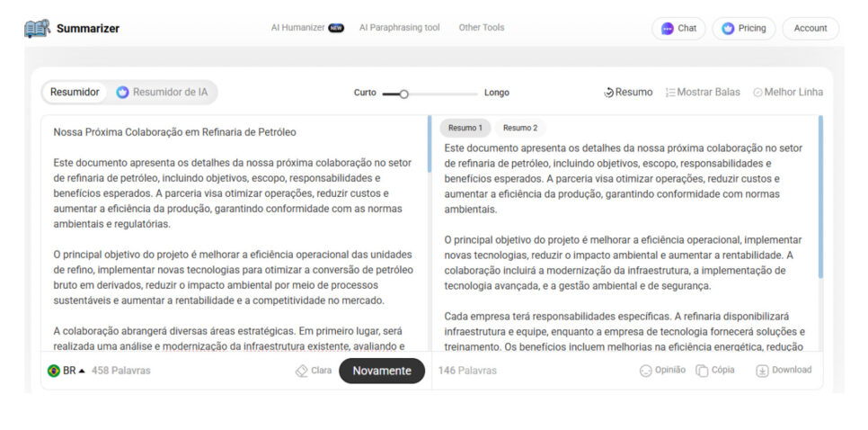Click the Curto label of the slider
Viewport: 868px width, 430px height.
(365, 93)
